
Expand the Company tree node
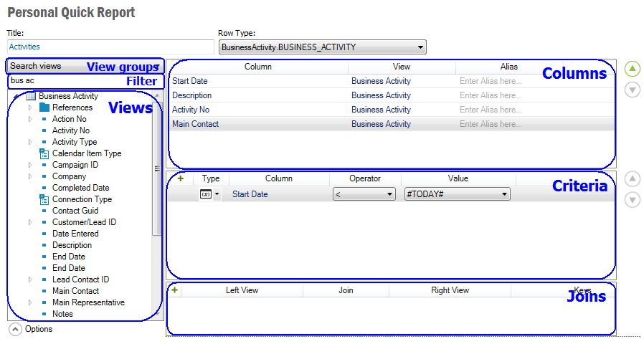30,176
